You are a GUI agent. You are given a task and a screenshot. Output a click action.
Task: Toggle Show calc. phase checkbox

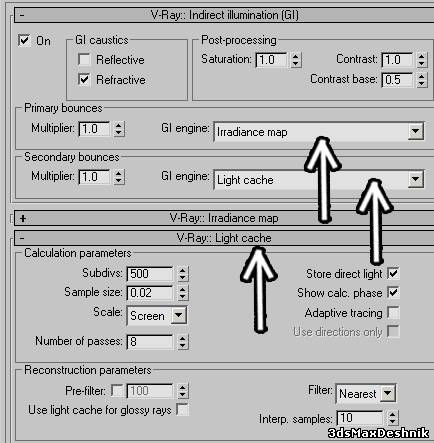[393, 293]
